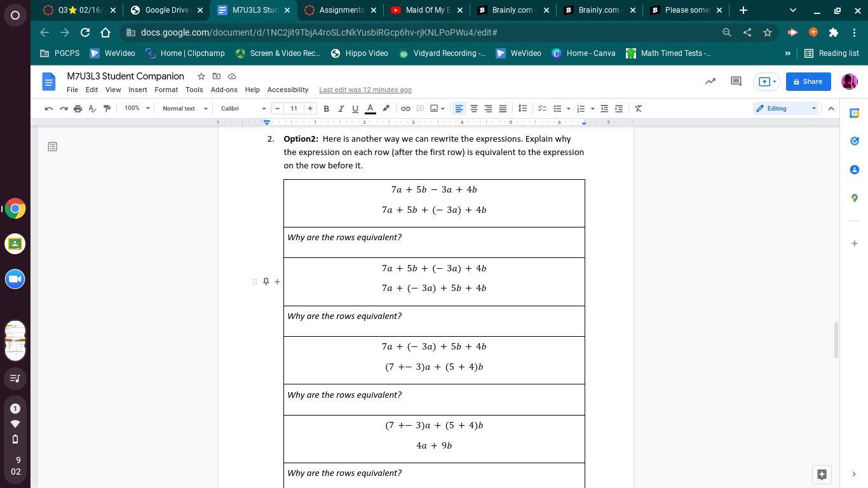Click the Hippo Video bookmark
868x488 pixels.
[360, 53]
